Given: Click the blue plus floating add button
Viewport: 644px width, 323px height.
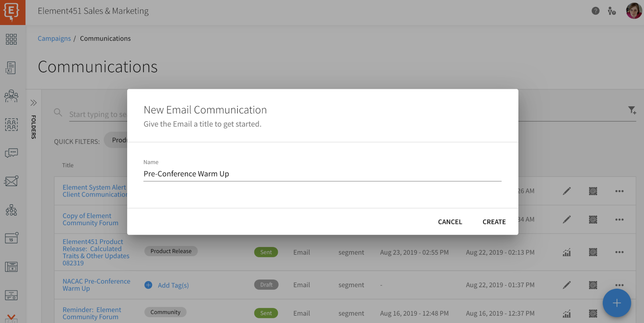Looking at the screenshot, I should point(617,303).
